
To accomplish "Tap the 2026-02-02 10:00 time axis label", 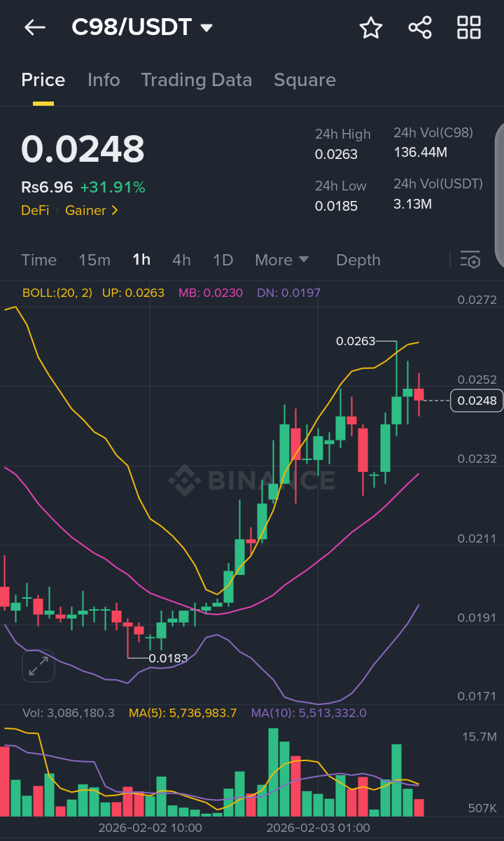I will [x=150, y=828].
